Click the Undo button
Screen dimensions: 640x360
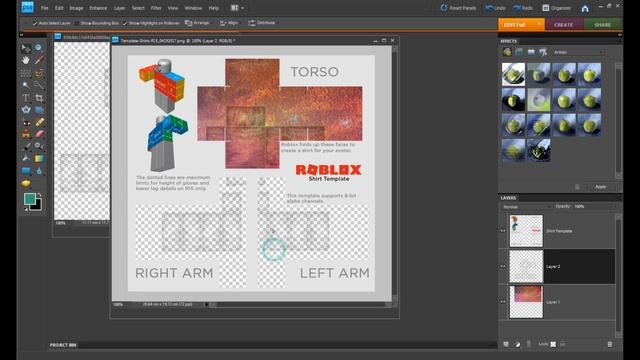[496, 8]
